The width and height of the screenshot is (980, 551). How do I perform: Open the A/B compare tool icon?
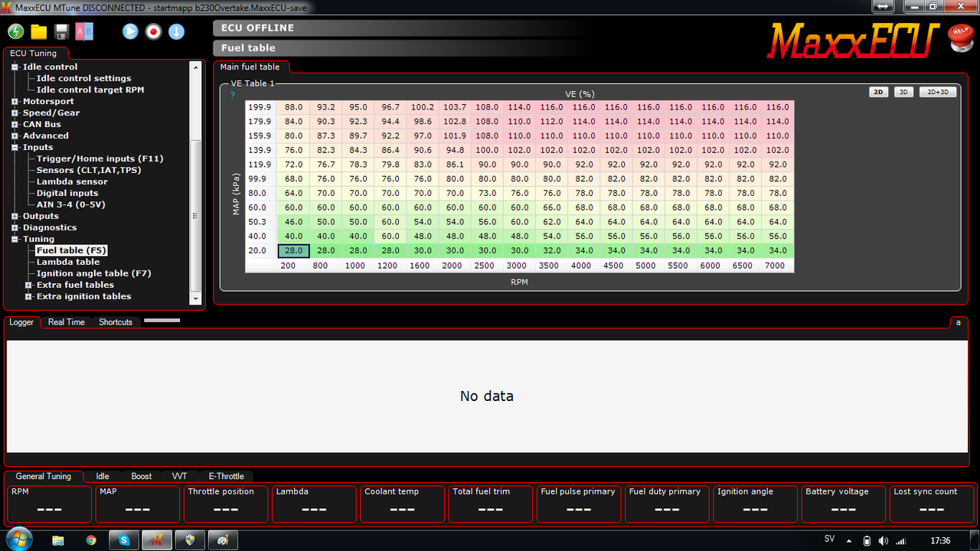click(83, 31)
